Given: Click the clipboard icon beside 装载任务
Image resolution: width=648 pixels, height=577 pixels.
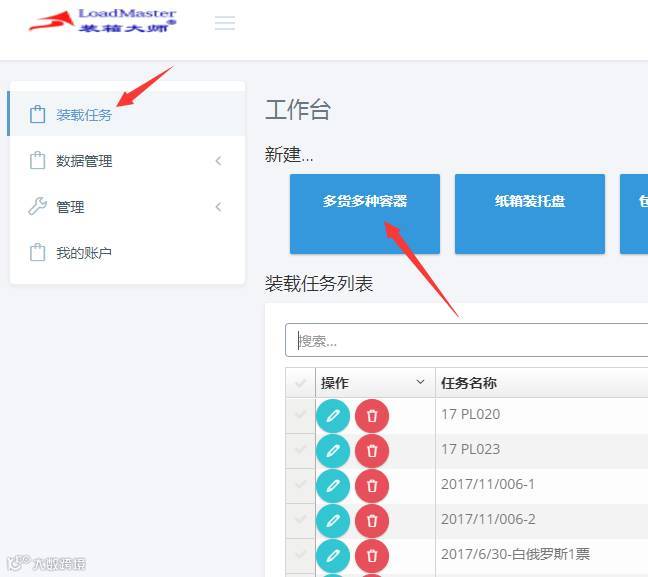Looking at the screenshot, I should [38, 114].
